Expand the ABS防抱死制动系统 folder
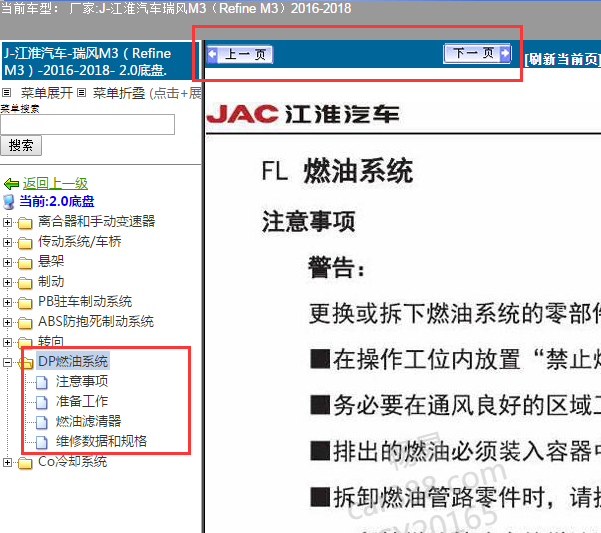This screenshot has width=601, height=533. 7,322
